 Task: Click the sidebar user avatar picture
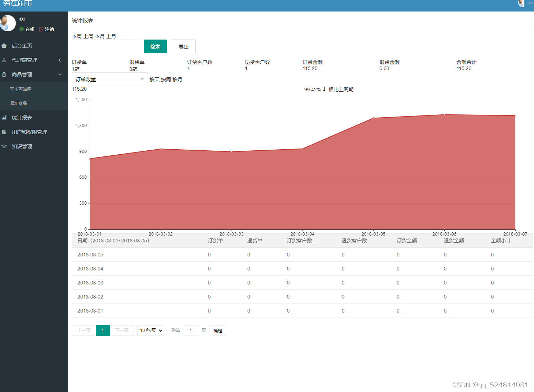(7, 23)
